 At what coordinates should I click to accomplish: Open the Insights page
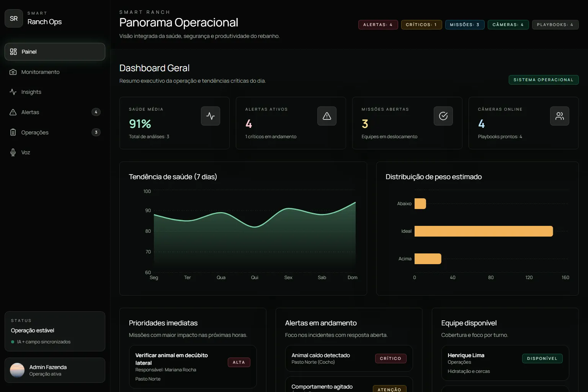click(x=55, y=92)
